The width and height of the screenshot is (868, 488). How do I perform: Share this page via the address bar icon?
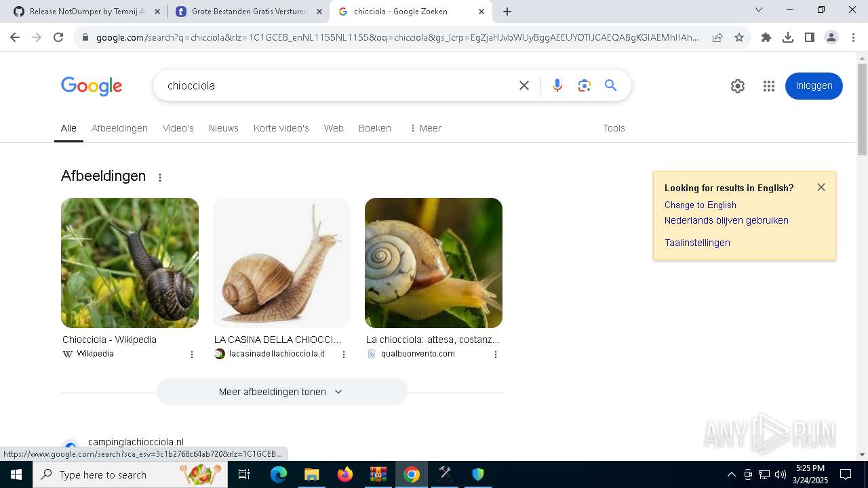(717, 37)
